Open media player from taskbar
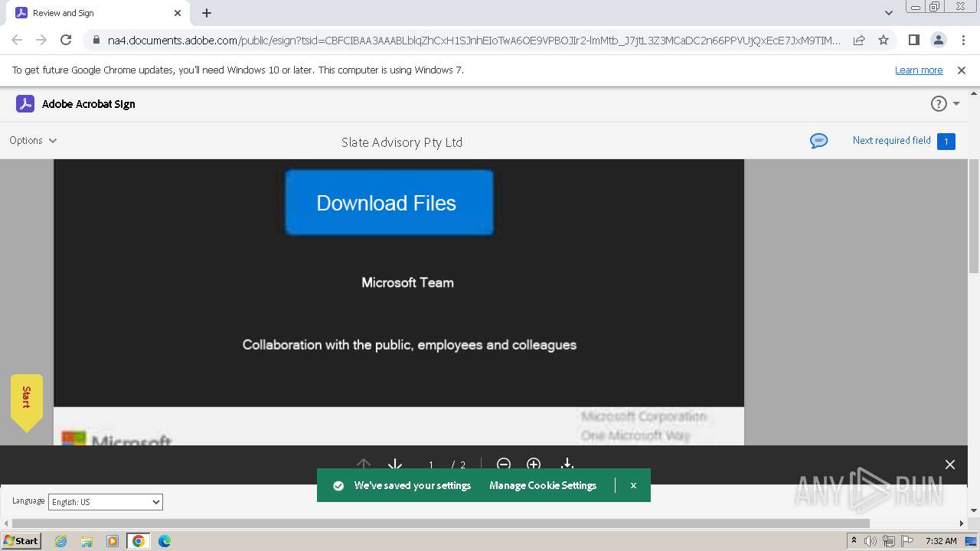Viewport: 980px width, 551px height. [x=113, y=541]
